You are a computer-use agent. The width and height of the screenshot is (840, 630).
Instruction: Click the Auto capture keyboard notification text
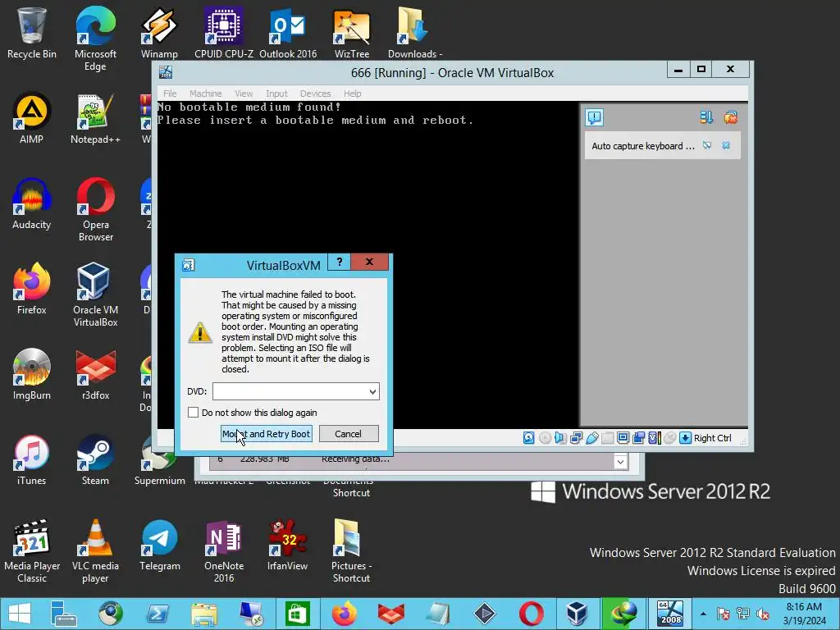[x=643, y=146]
